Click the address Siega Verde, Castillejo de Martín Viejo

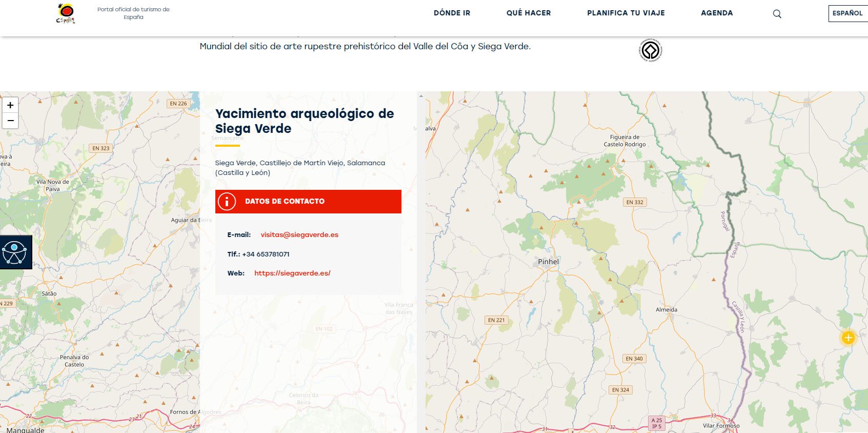point(300,168)
